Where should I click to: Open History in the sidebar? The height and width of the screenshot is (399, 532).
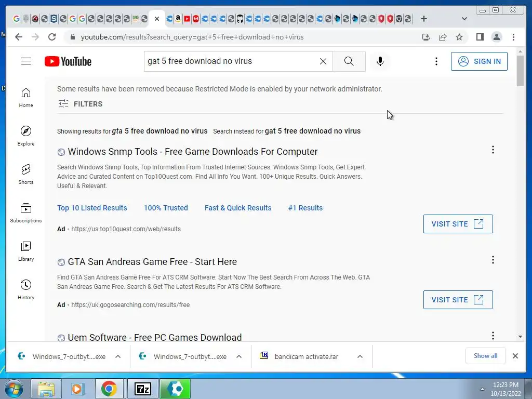pyautogui.click(x=26, y=289)
